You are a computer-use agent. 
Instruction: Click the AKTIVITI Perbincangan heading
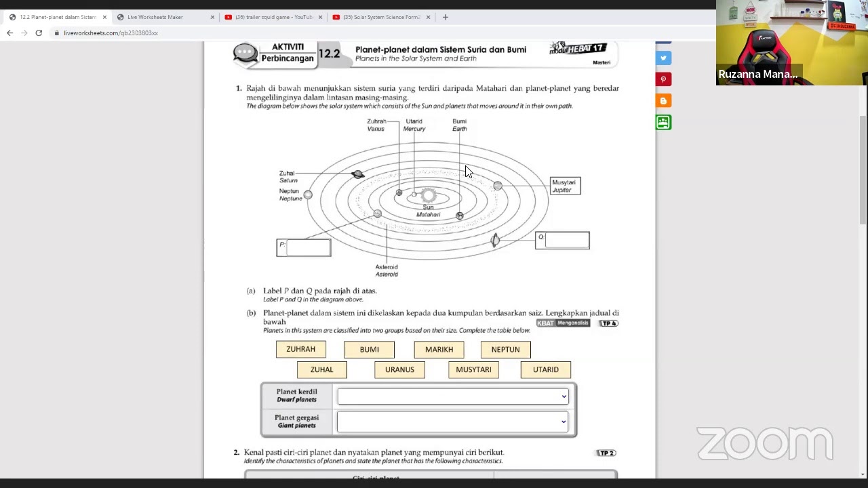click(288, 52)
